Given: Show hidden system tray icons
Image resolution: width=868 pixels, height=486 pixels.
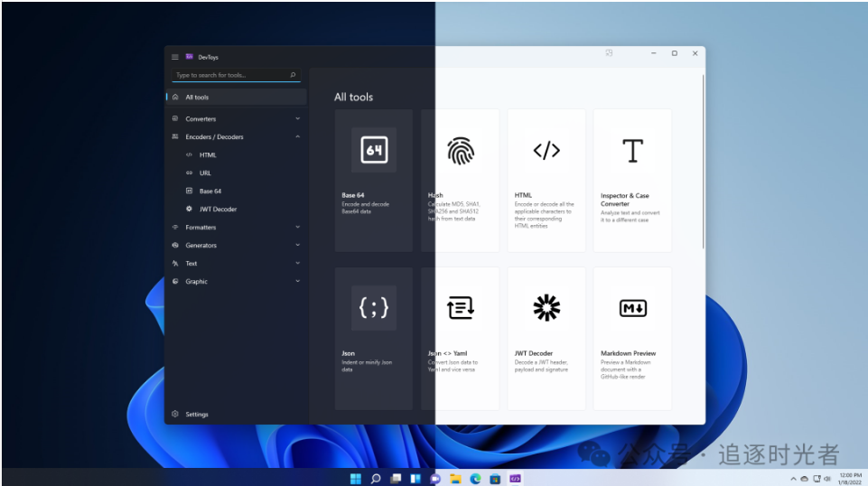Looking at the screenshot, I should pyautogui.click(x=793, y=479).
